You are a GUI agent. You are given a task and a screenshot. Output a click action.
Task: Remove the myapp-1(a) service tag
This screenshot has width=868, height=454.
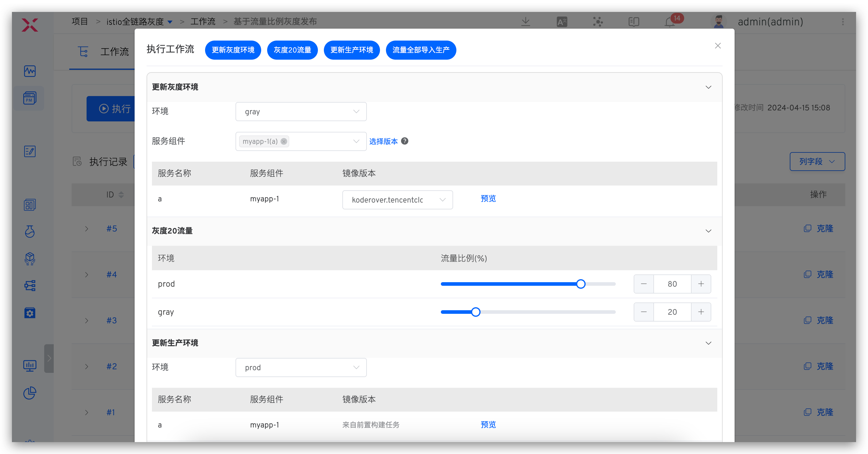[x=284, y=141]
